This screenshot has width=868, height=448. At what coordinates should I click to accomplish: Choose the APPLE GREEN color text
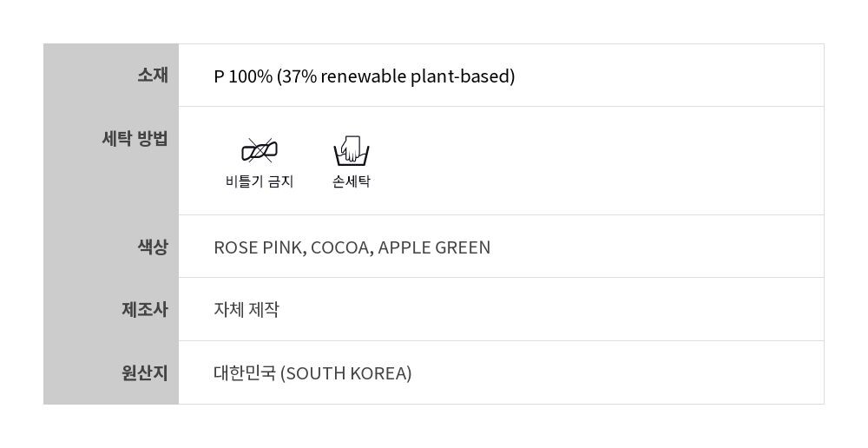(x=434, y=247)
